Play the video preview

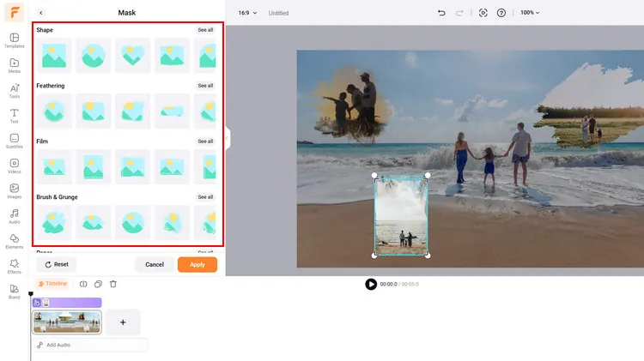coord(371,284)
